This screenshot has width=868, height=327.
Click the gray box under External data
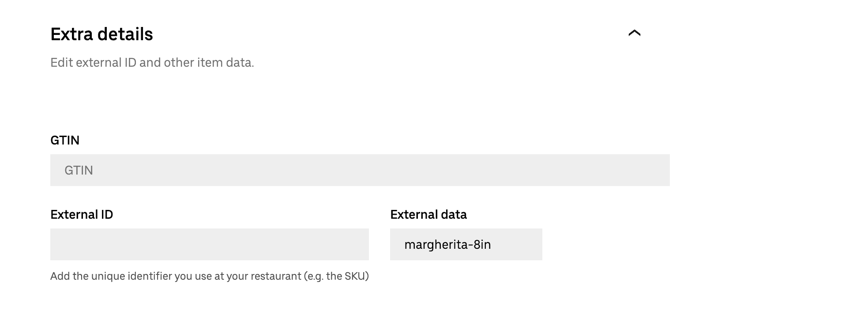(x=466, y=244)
